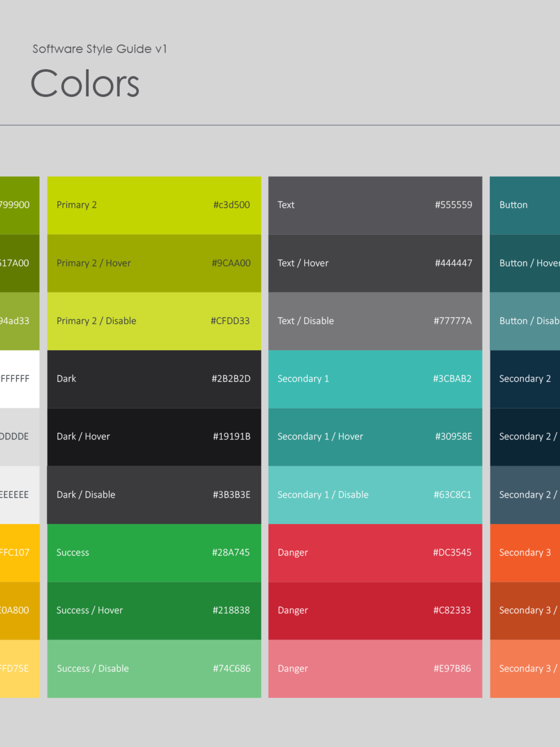Pick the swatch ending in 0A800
Screen dimensions: 560x747
click(20, 611)
